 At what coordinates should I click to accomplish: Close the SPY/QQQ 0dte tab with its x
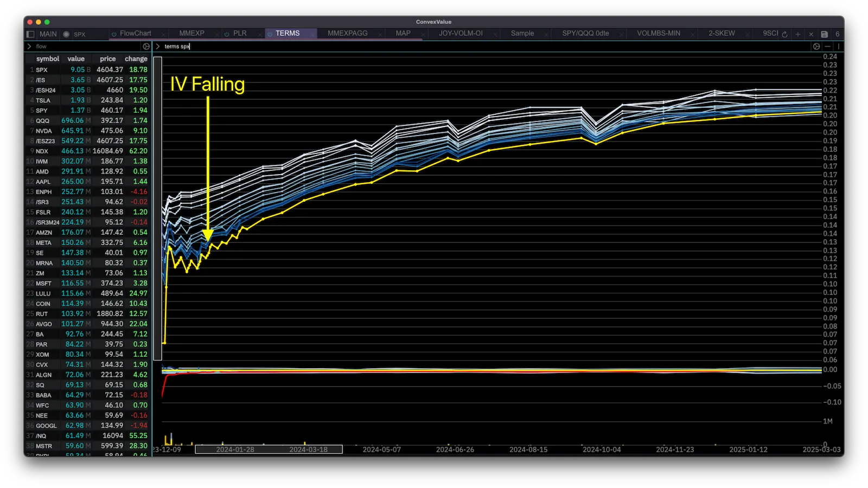pos(622,34)
